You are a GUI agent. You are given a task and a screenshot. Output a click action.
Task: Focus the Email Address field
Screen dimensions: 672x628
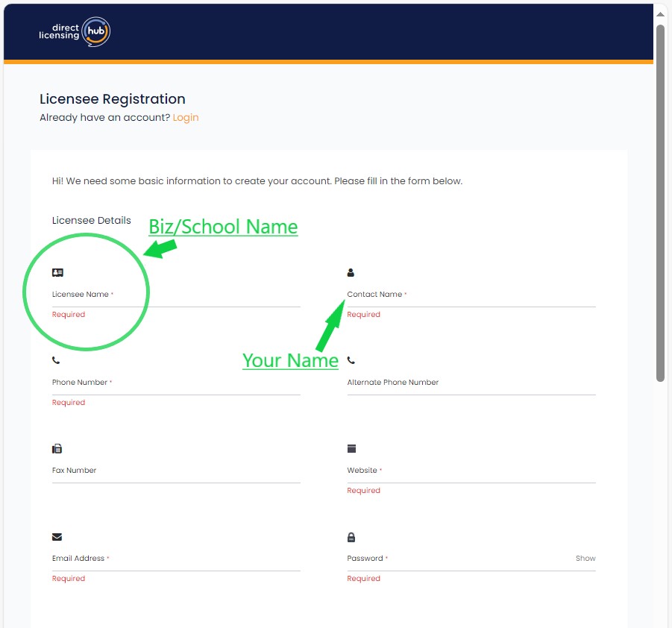[176, 559]
